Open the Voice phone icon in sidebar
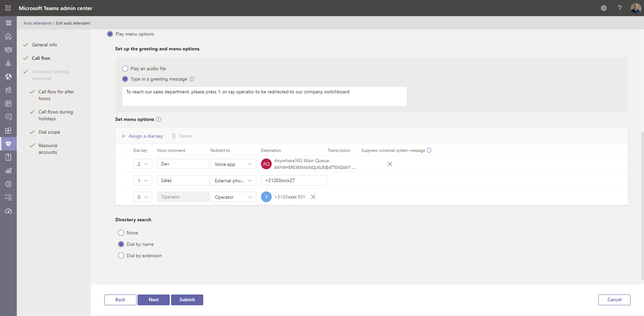This screenshot has width=644, height=316. point(8,144)
